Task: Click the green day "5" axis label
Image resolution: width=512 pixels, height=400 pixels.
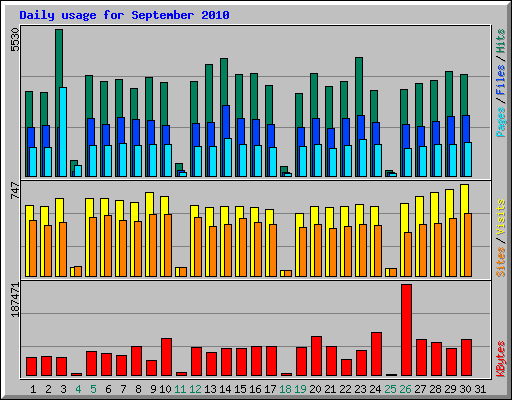Action: pyautogui.click(x=93, y=389)
